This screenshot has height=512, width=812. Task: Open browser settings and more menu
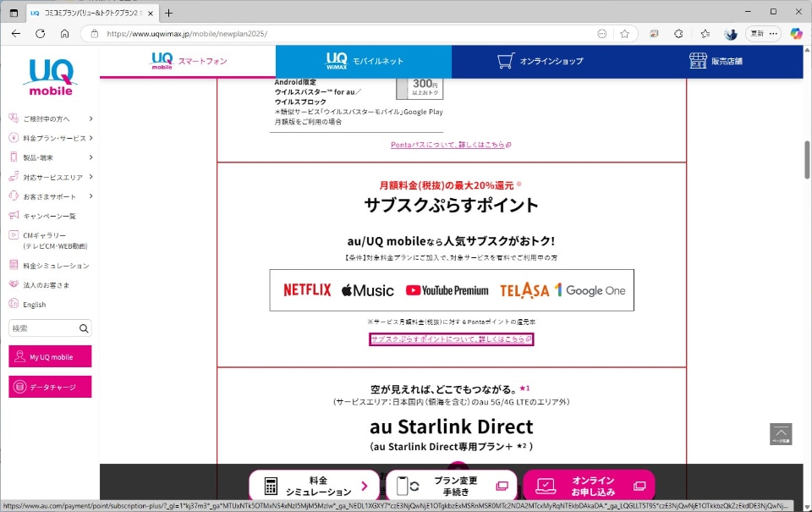coord(773,34)
